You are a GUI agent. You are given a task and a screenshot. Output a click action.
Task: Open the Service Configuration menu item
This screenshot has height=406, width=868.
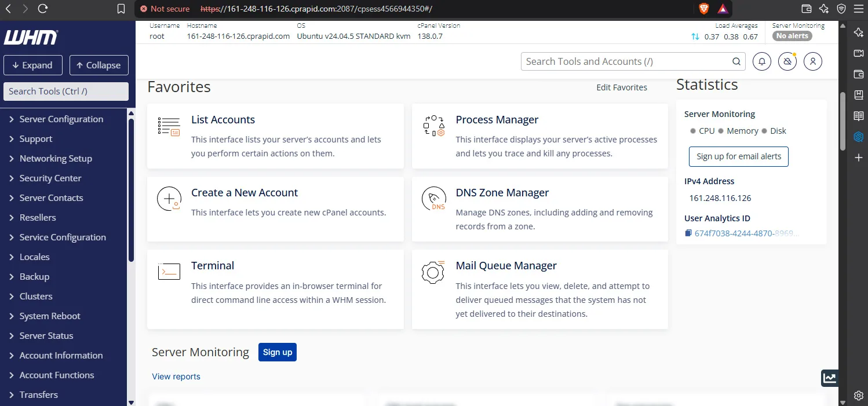[63, 237]
